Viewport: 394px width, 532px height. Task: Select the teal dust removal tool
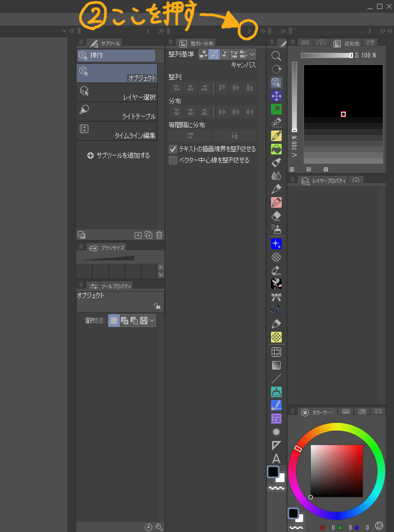[276, 392]
